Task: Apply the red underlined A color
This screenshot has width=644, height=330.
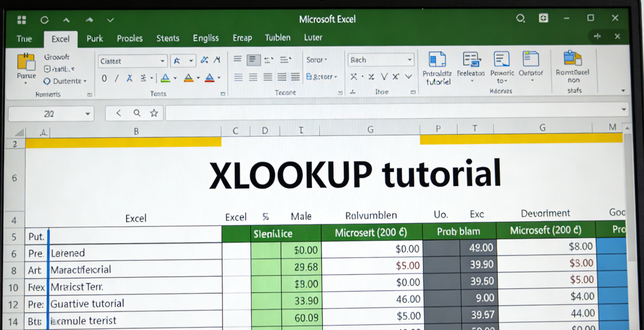Action: point(209,79)
